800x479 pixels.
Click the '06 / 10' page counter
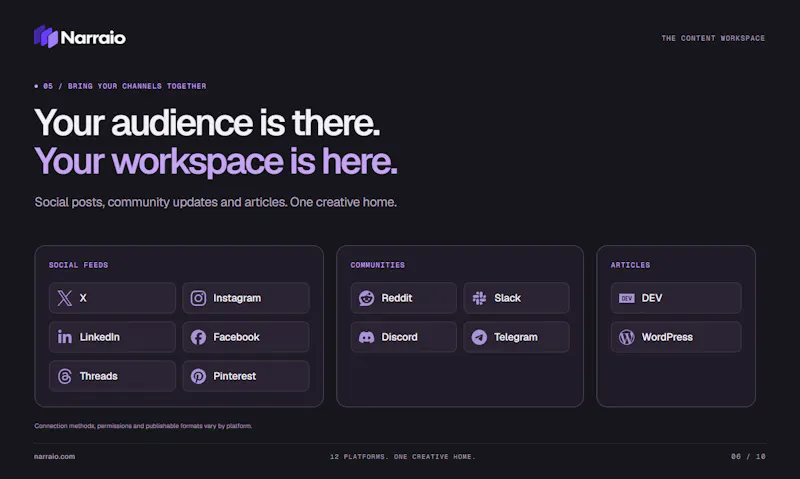pos(748,457)
